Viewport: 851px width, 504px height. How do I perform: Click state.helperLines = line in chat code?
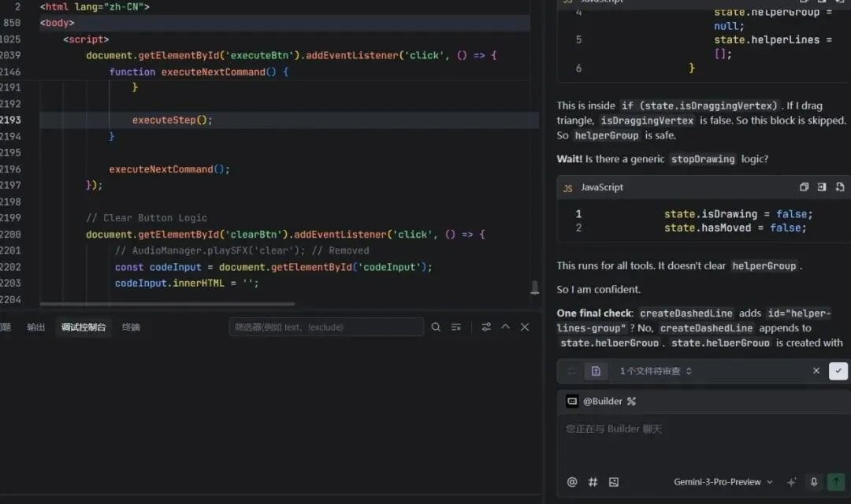click(772, 39)
